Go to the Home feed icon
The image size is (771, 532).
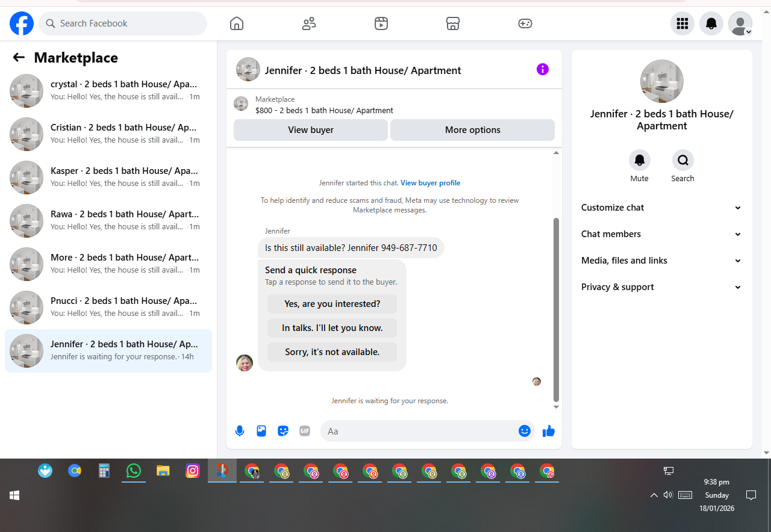237,23
